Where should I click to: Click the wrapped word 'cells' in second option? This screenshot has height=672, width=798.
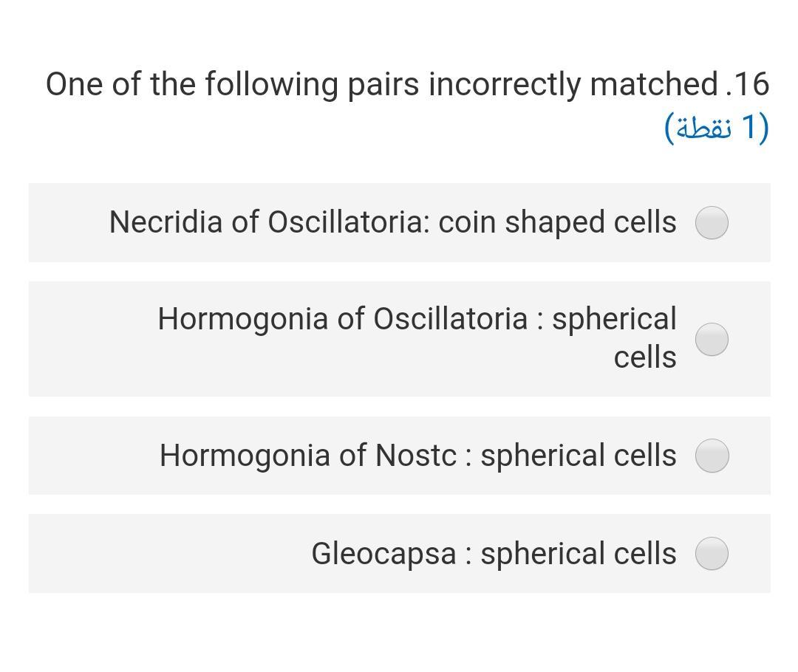tap(645, 357)
